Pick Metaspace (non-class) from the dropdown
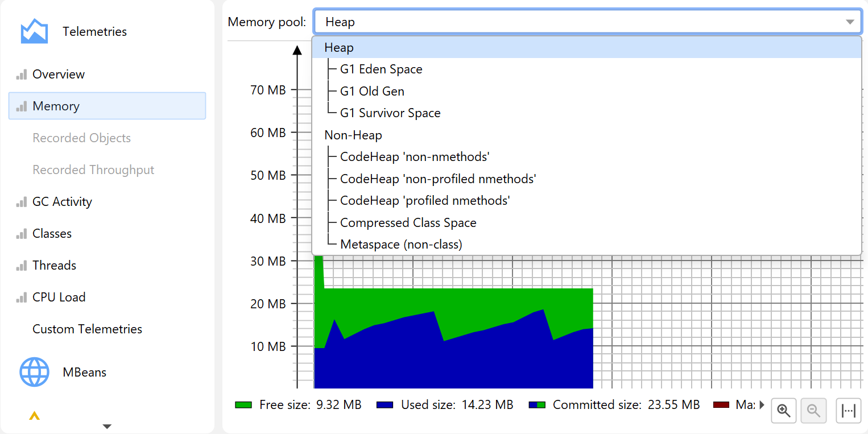This screenshot has height=434, width=868. pos(401,245)
